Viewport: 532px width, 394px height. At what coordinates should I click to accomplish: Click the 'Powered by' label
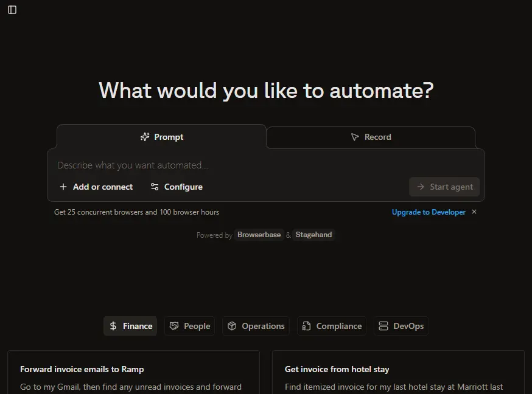pyautogui.click(x=214, y=235)
